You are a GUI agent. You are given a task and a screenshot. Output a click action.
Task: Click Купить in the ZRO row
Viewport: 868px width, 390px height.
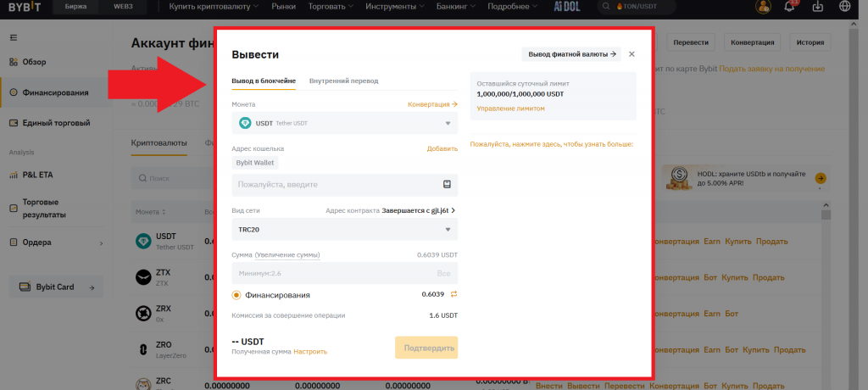click(756, 350)
